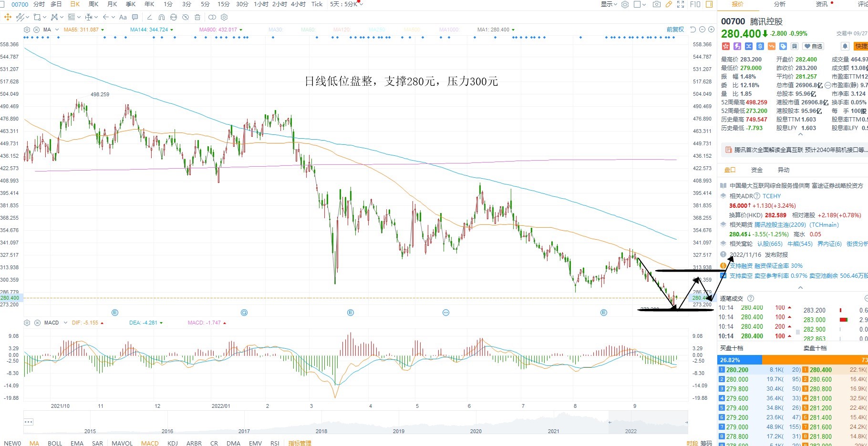This screenshot has width=868, height=446.
Task: Add stock to 自选 watchlist
Action: pos(813,46)
